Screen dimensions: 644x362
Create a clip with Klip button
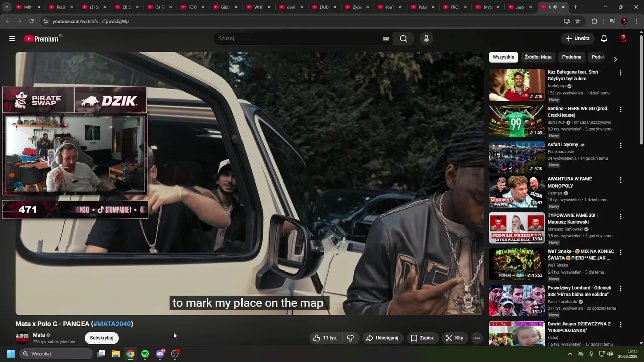pos(454,338)
